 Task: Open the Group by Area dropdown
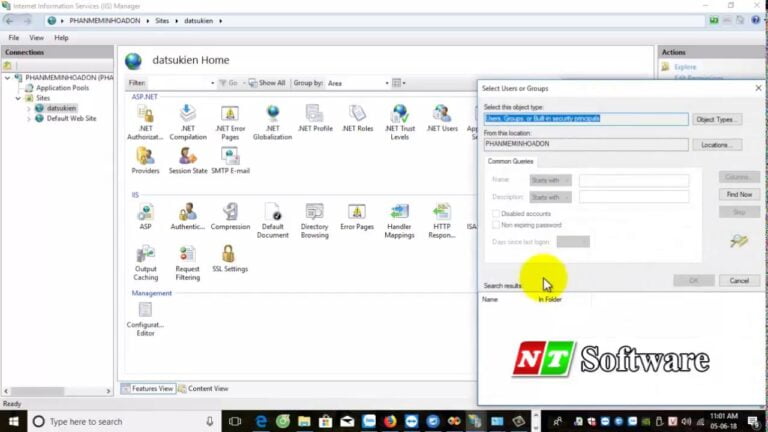357,83
